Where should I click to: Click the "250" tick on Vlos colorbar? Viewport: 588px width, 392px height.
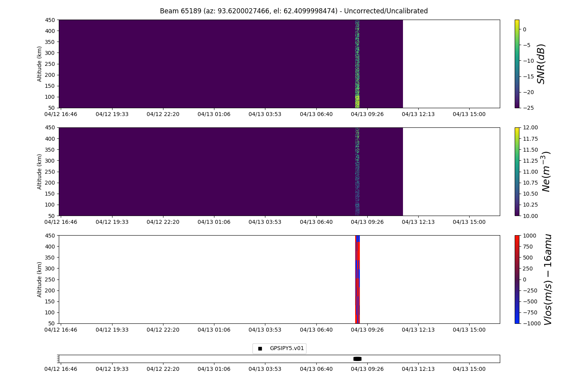tap(528, 268)
